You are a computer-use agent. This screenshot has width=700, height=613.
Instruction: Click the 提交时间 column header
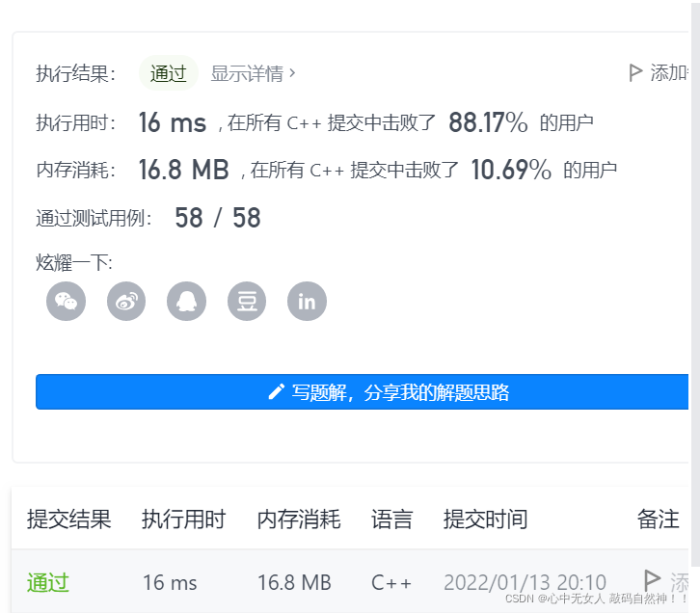[485, 520]
